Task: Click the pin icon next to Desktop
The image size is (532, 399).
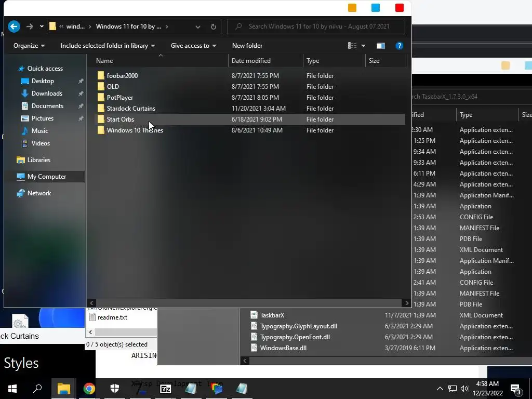Action: pyautogui.click(x=81, y=81)
